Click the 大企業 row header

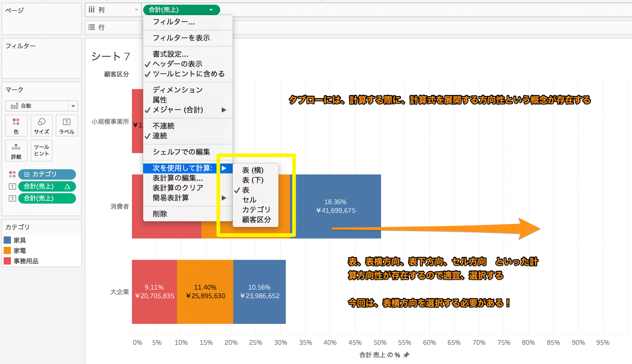119,292
